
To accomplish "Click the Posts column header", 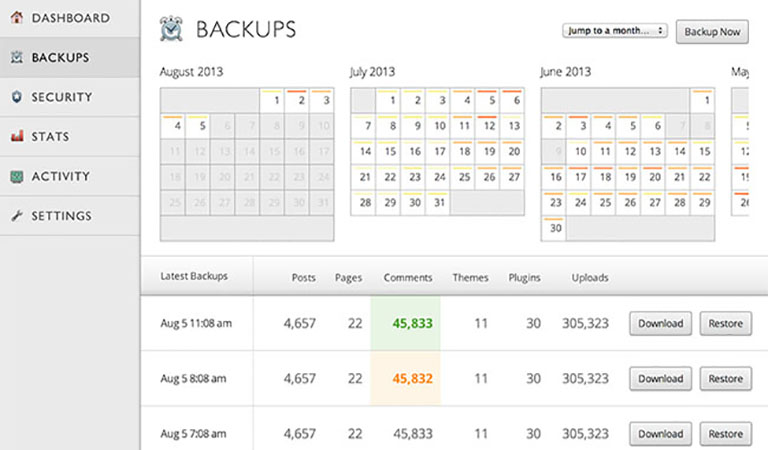I will coord(304,278).
